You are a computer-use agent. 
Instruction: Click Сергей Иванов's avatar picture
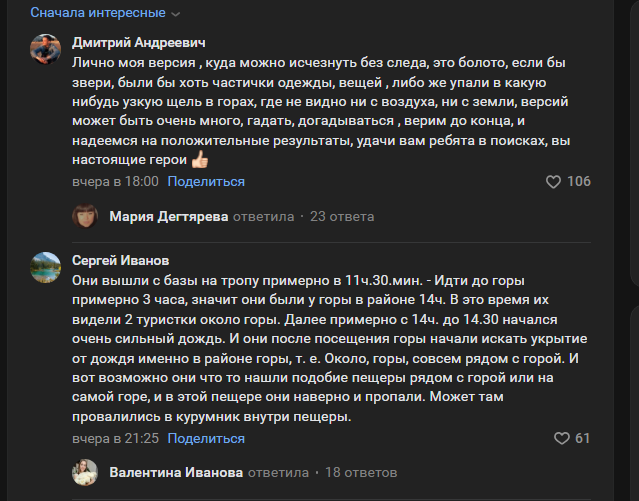(x=45, y=265)
